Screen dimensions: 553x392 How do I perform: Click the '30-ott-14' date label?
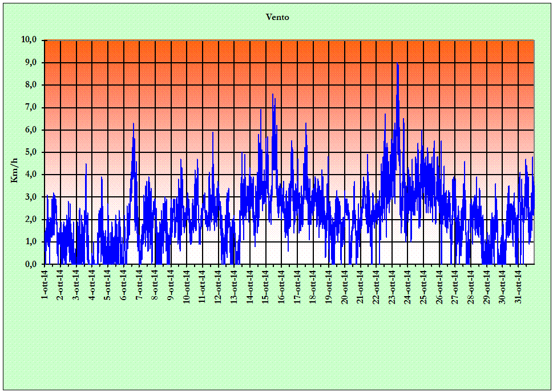503,286
